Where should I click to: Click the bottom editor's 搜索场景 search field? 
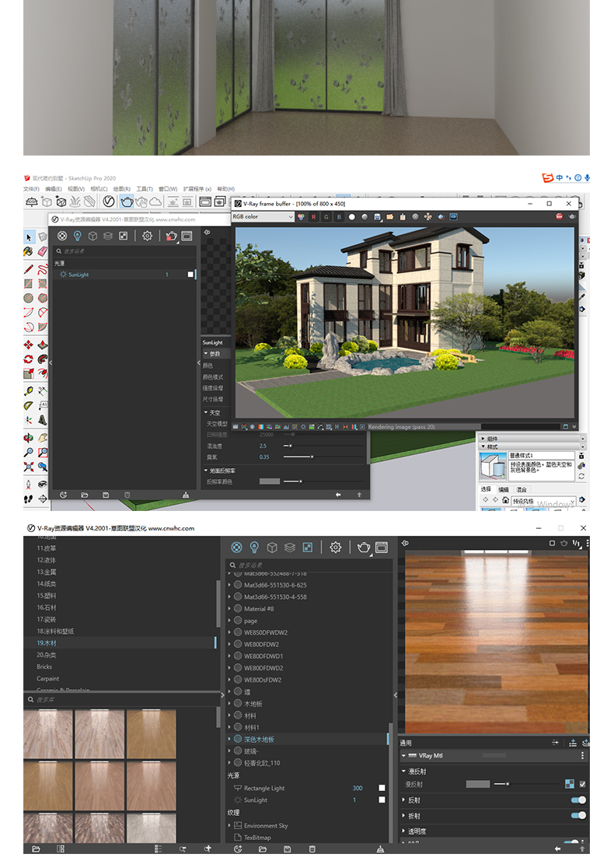pyautogui.click(x=310, y=565)
